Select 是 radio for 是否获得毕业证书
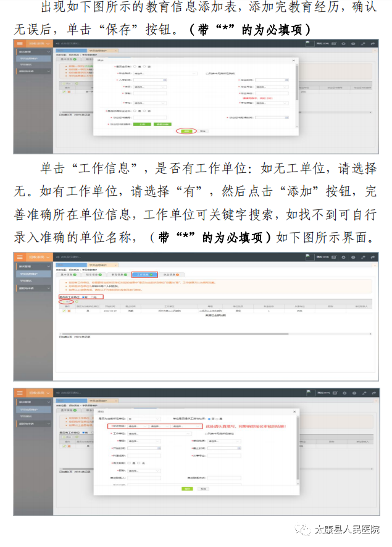Image resolution: width=392 pixels, height=547 pixels. click(135, 111)
